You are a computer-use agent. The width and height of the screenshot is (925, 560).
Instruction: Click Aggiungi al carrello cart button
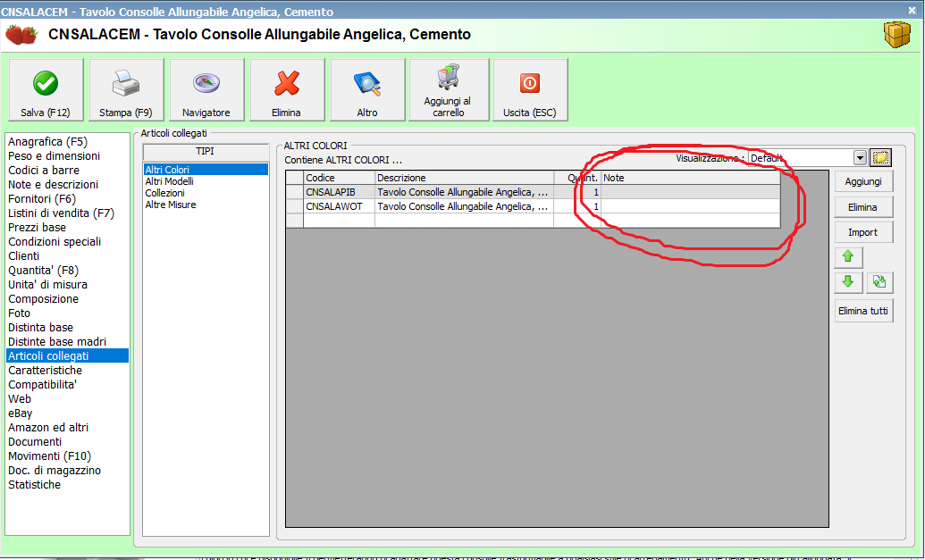coord(449,89)
